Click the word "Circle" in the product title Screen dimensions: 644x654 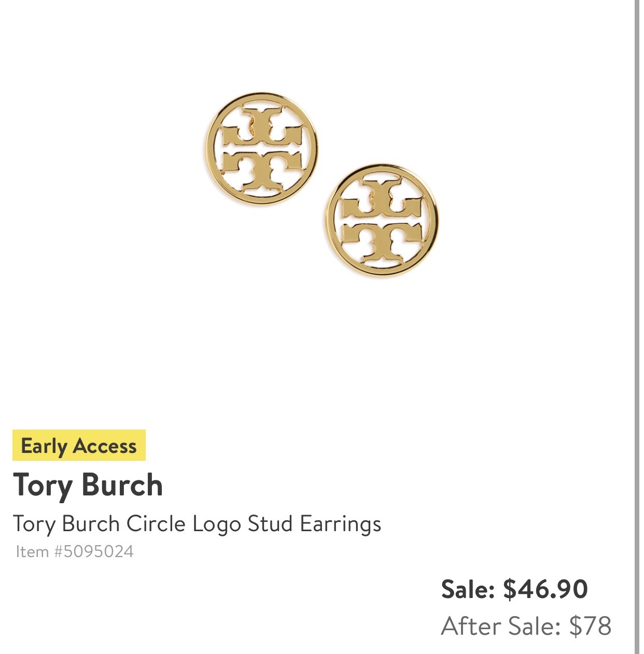click(156, 524)
